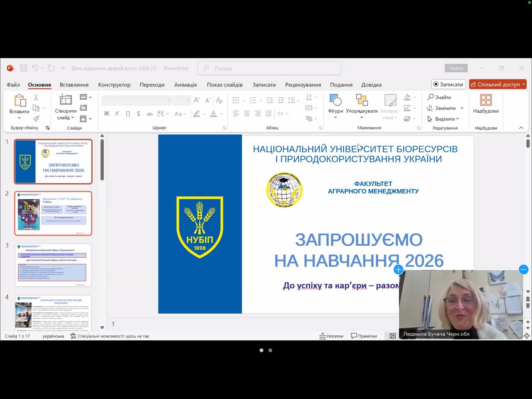Viewport: 532px width, 399px height.
Task: Click the Save icon in title bar
Action: [24, 68]
